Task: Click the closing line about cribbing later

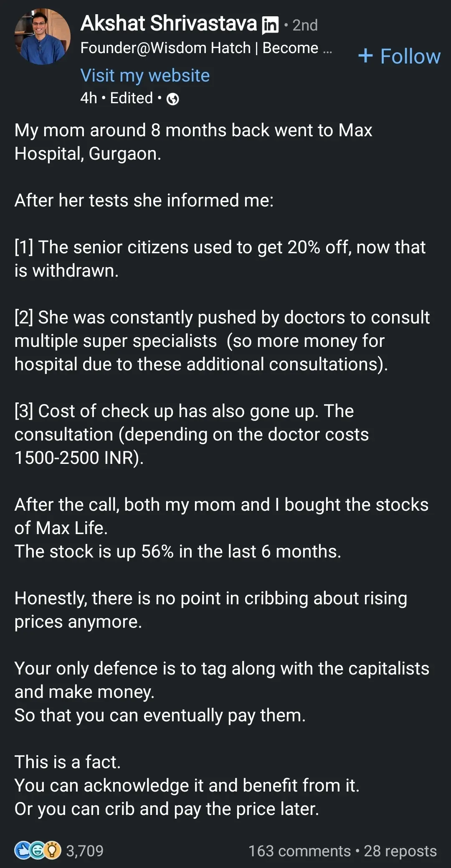Action: coord(167,809)
